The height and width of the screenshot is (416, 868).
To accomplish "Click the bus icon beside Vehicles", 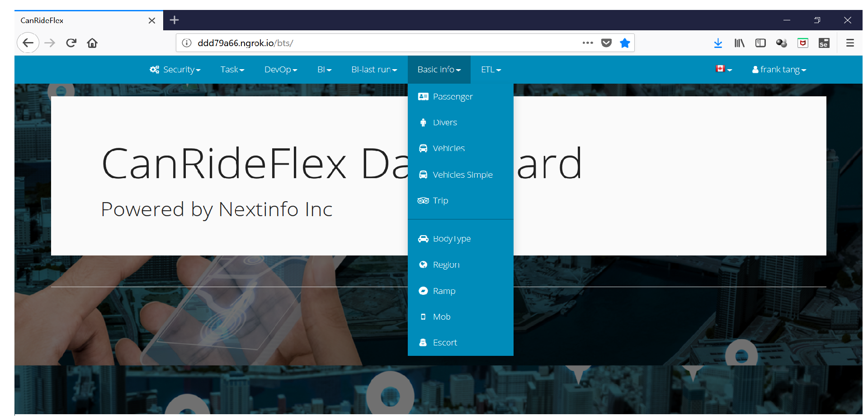I will (423, 148).
